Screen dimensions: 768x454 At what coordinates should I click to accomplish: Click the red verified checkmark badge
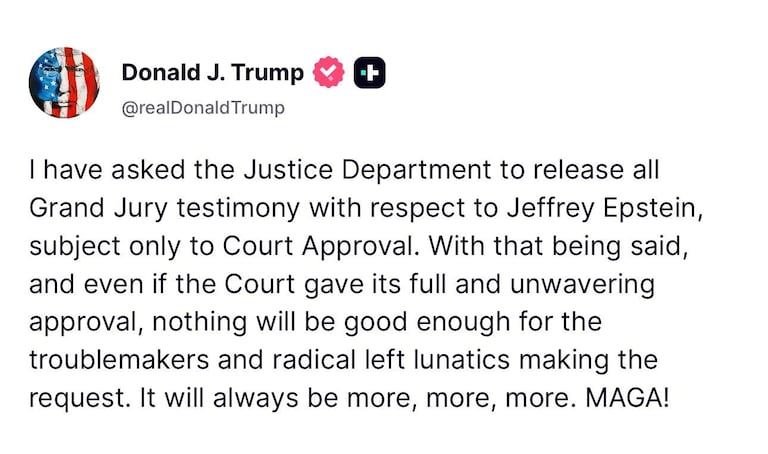330,73
